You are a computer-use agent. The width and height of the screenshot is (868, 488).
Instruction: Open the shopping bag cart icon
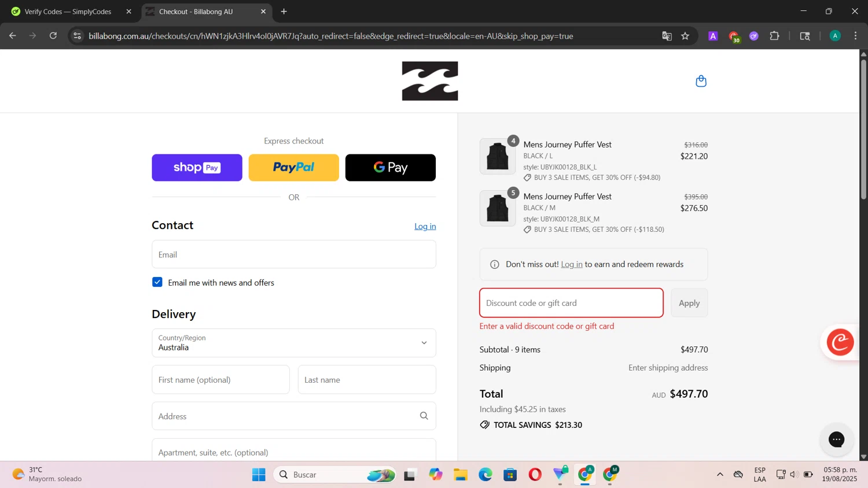(x=701, y=81)
